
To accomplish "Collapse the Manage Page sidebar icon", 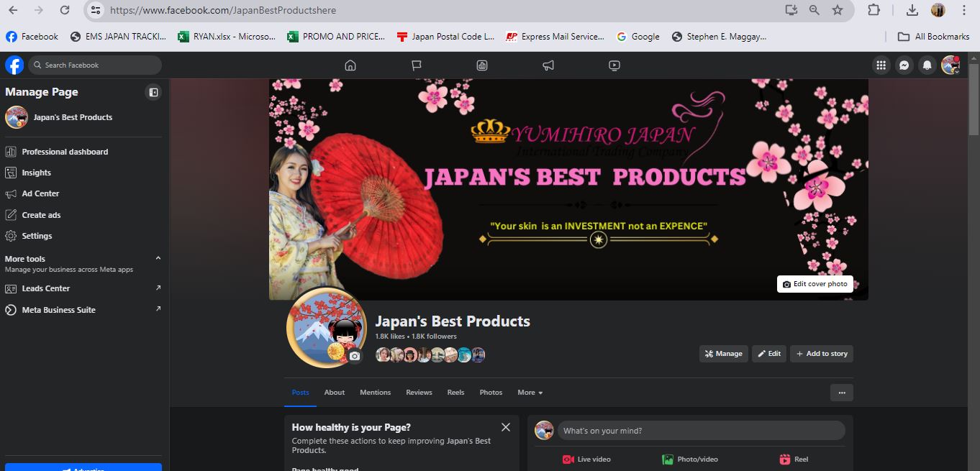I will [153, 92].
